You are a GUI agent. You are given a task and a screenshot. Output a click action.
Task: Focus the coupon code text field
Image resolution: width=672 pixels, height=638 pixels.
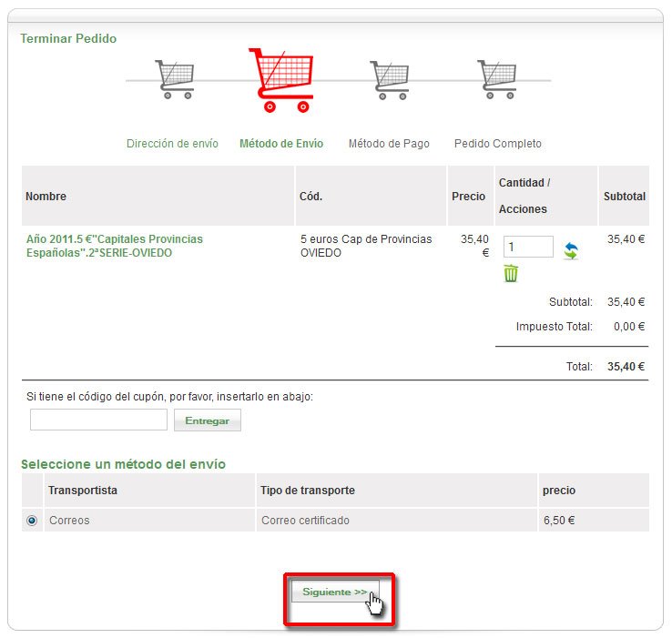tap(98, 420)
